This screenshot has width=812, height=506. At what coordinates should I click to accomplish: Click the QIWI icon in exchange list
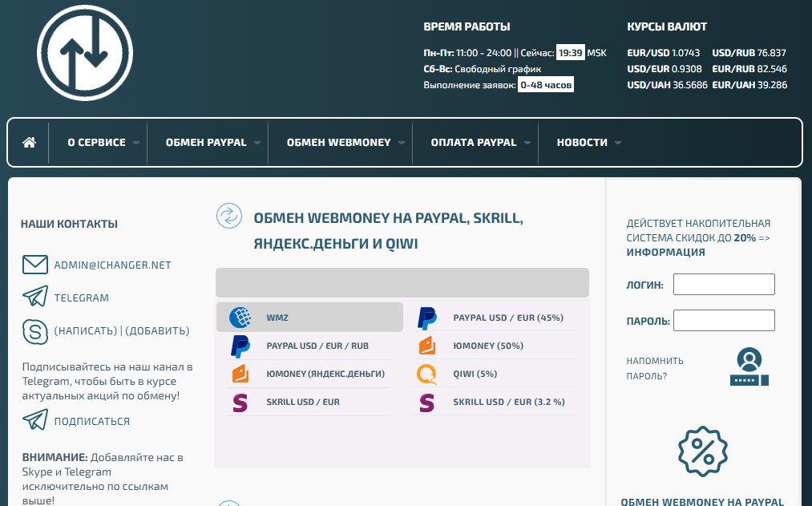pos(427,374)
